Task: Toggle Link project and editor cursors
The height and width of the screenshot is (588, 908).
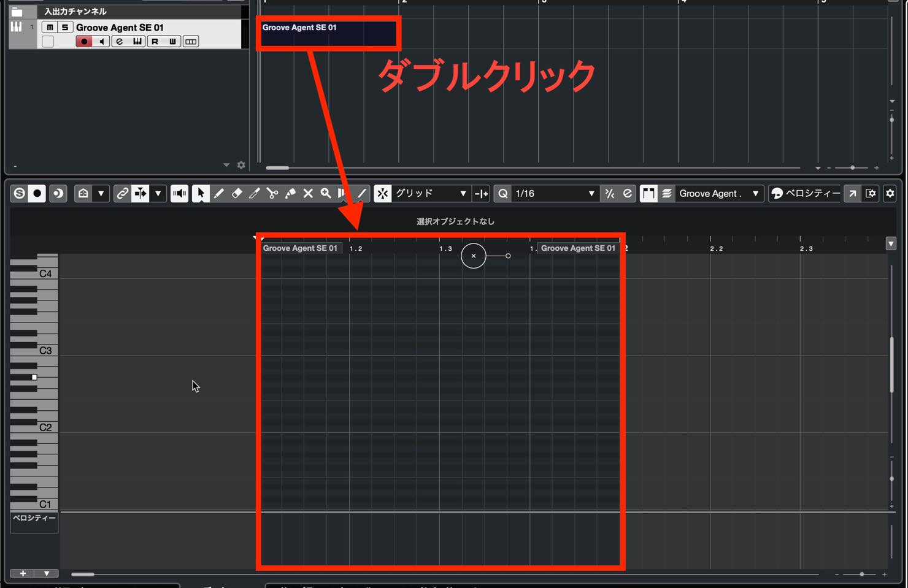Action: tap(123, 193)
